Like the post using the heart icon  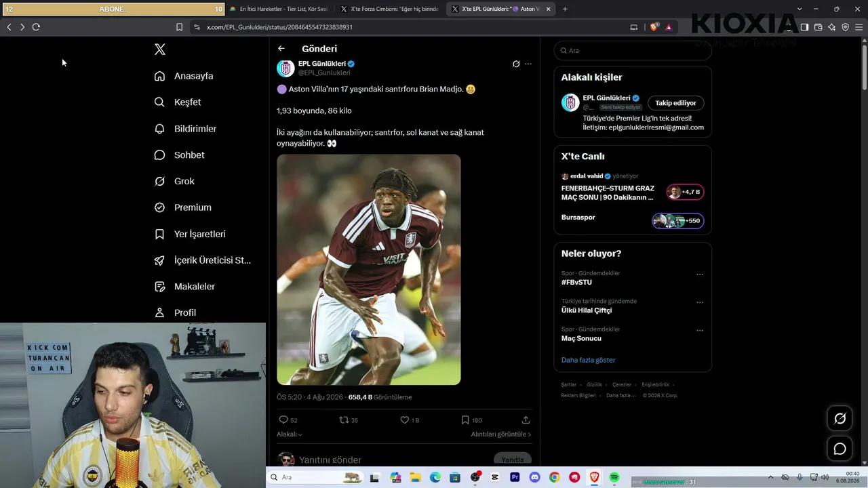coord(405,420)
